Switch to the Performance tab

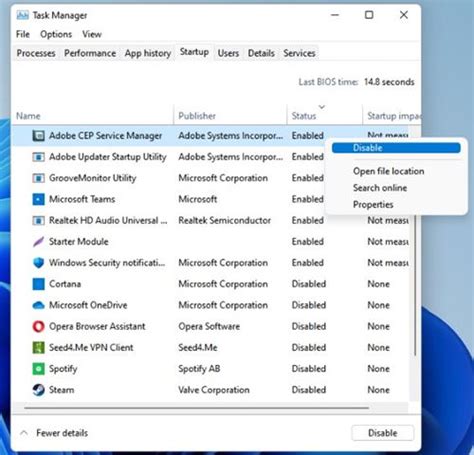click(x=90, y=53)
